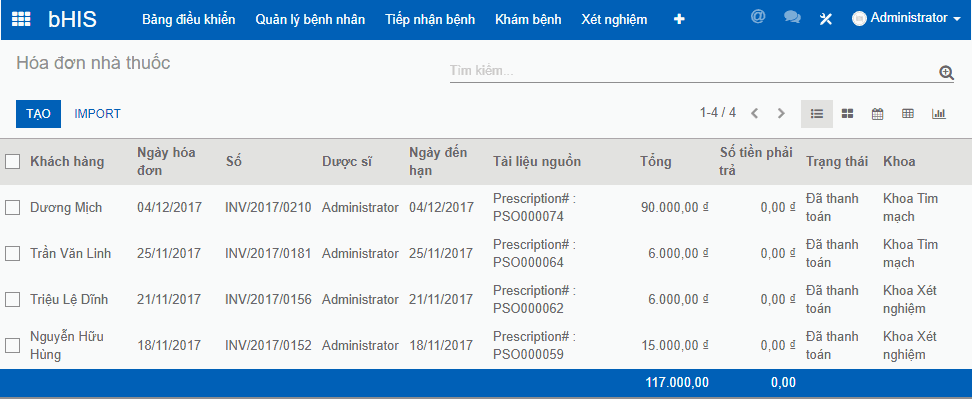Expand the Administrator user dropdown
This screenshot has width=972, height=399.
(x=907, y=18)
